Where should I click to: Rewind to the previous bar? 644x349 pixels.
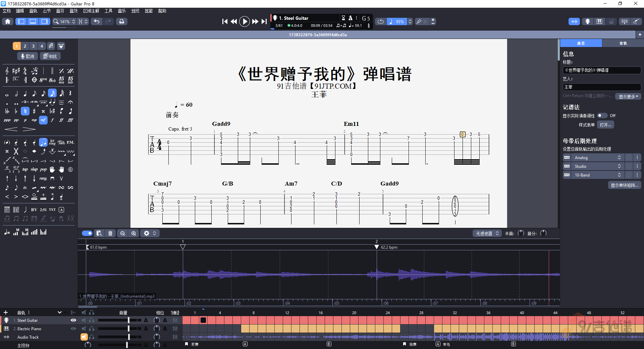pos(234,21)
